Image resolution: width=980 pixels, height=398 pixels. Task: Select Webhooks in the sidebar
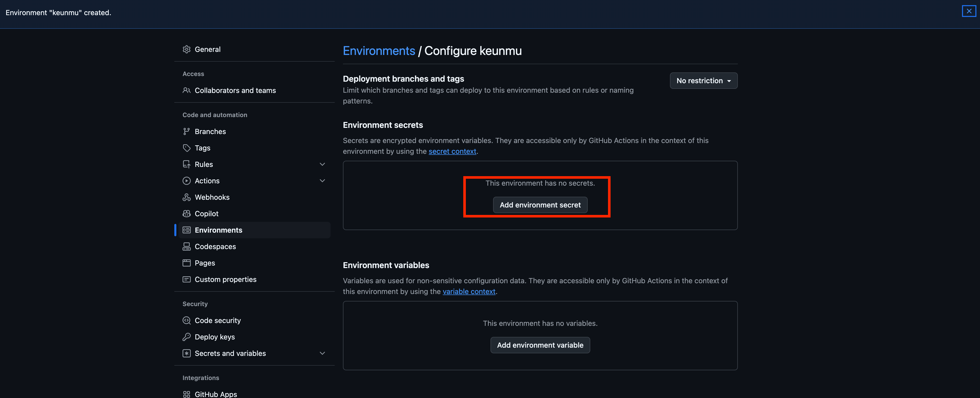coord(254,197)
